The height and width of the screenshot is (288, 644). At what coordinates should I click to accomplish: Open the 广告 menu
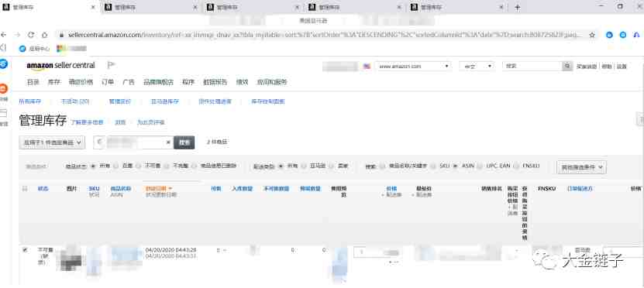pos(129,82)
